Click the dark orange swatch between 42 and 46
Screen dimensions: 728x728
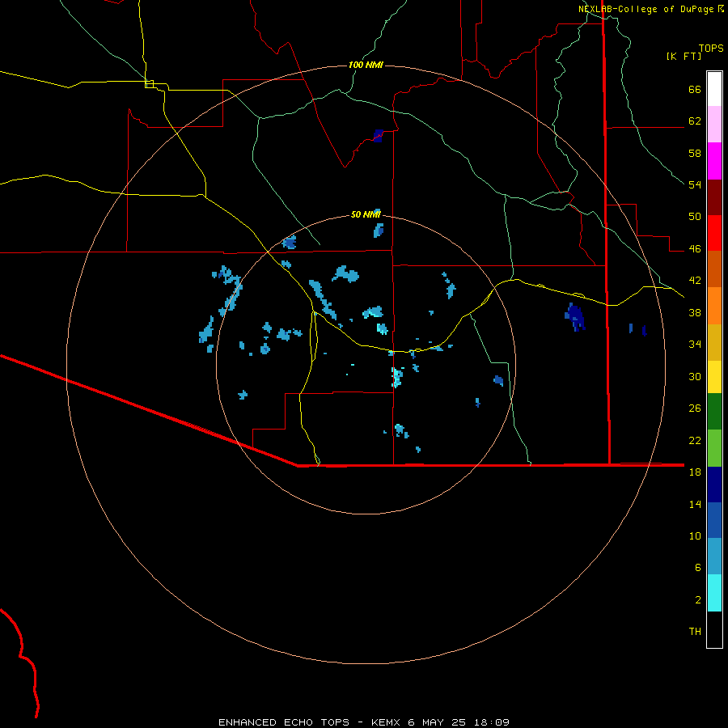pyautogui.click(x=714, y=269)
